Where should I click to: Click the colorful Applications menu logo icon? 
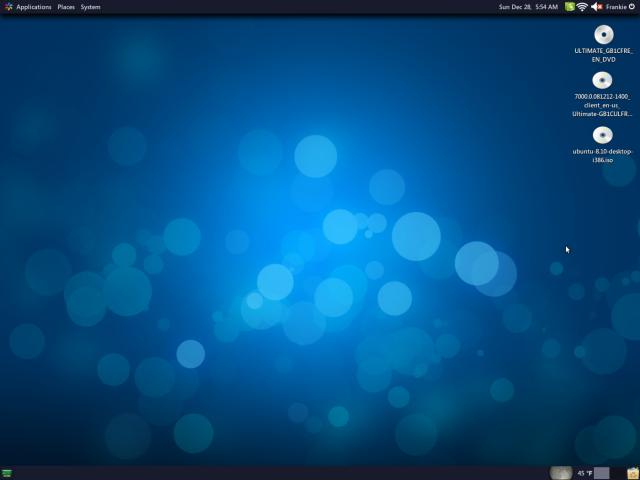8,7
